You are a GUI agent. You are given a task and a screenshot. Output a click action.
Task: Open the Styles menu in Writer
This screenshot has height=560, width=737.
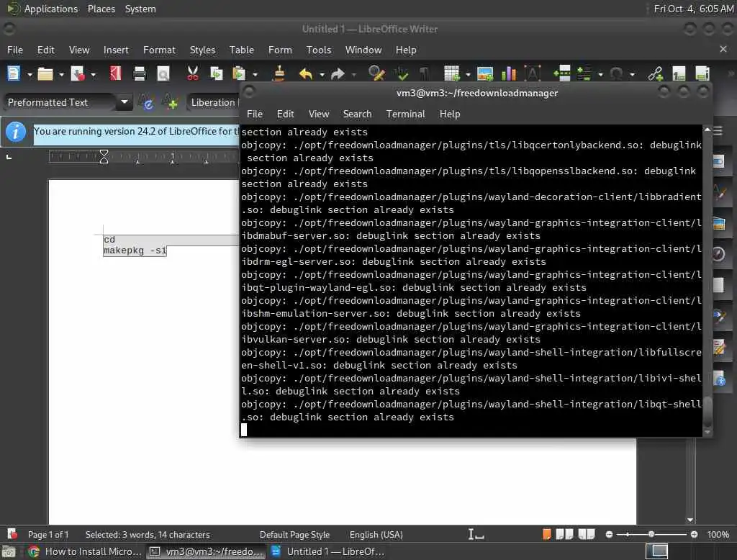[202, 50]
